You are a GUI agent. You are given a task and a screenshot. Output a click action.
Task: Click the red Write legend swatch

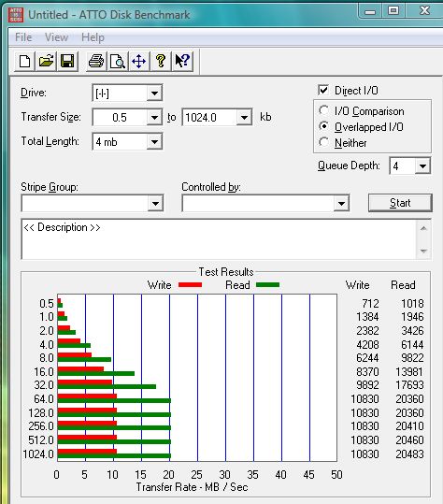pos(190,285)
